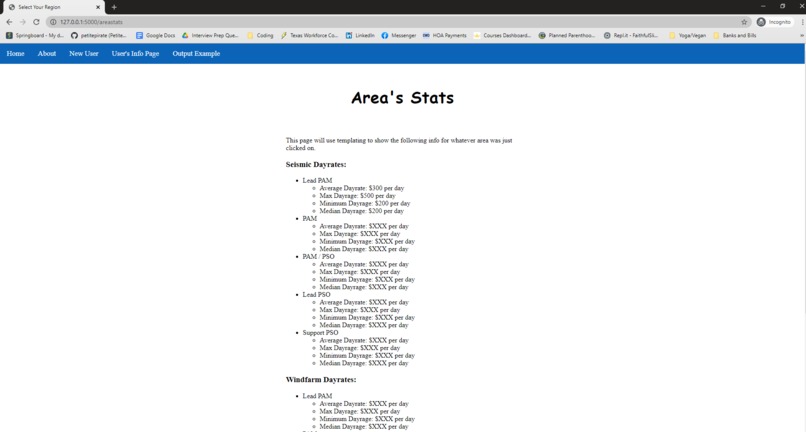Open the User's Info Page link
Screen dimensions: 806x432
(135, 53)
